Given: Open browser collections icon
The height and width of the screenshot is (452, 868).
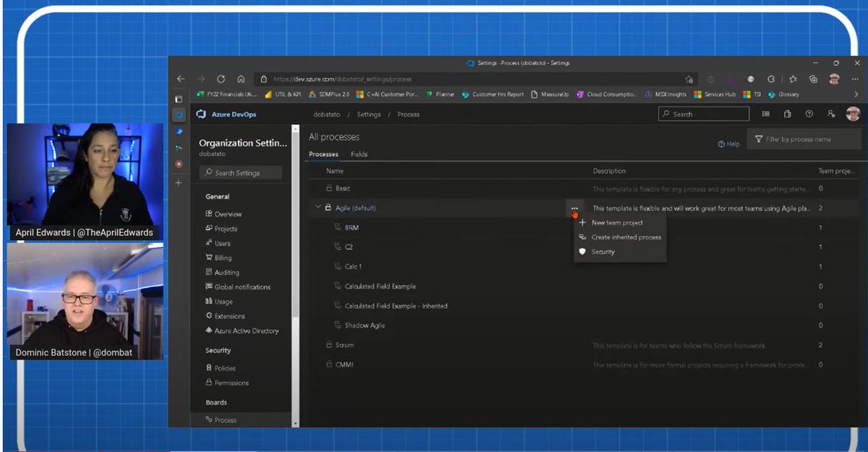Looking at the screenshot, I should pyautogui.click(x=814, y=79).
